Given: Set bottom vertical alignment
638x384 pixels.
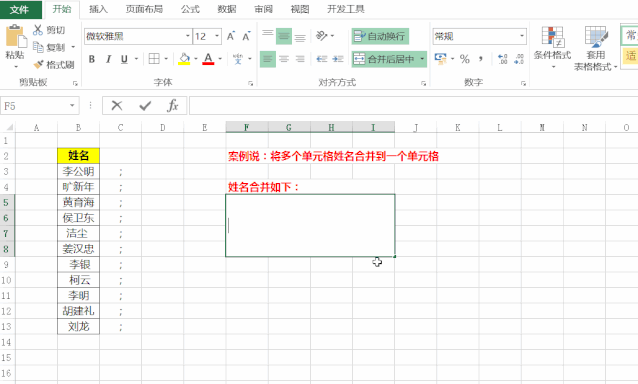Looking at the screenshot, I should (x=300, y=36).
